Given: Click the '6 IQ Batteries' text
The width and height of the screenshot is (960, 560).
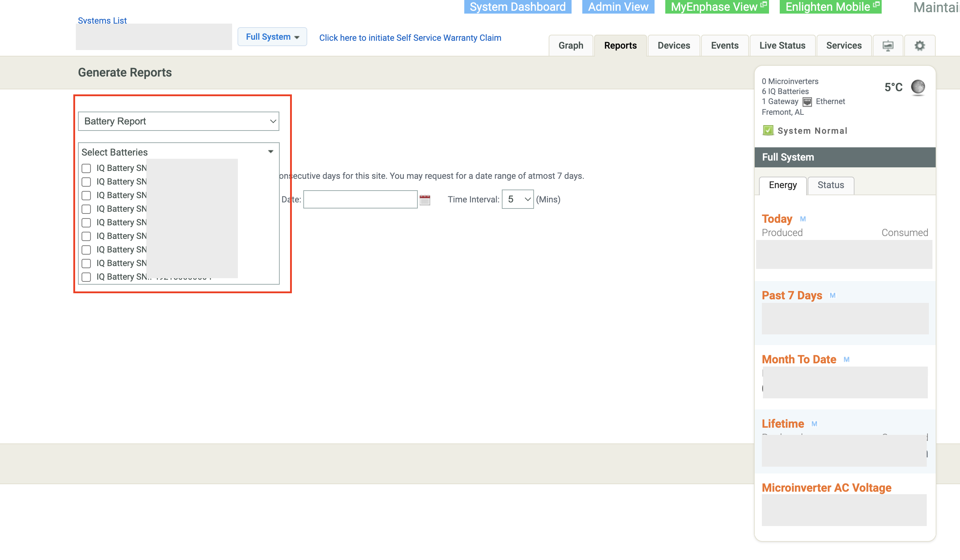Looking at the screenshot, I should point(785,92).
